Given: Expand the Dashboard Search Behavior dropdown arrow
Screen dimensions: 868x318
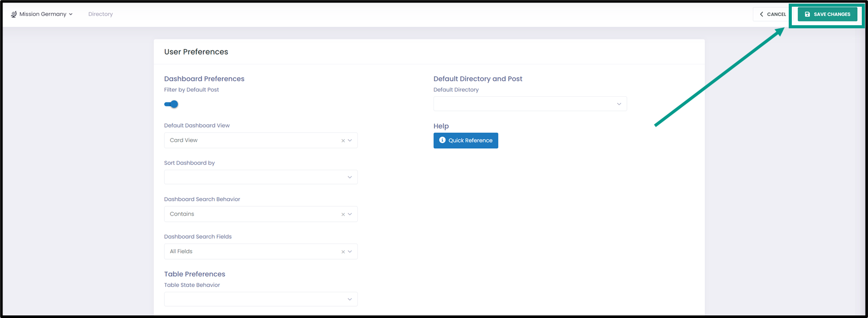Looking at the screenshot, I should [350, 214].
